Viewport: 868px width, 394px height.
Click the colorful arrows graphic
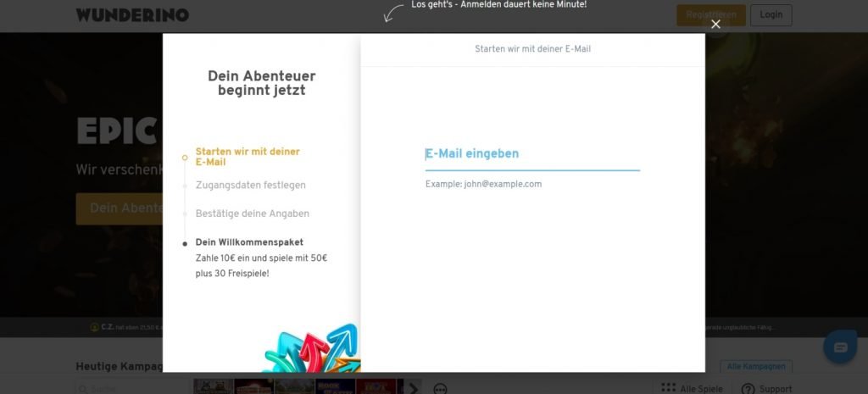312,350
